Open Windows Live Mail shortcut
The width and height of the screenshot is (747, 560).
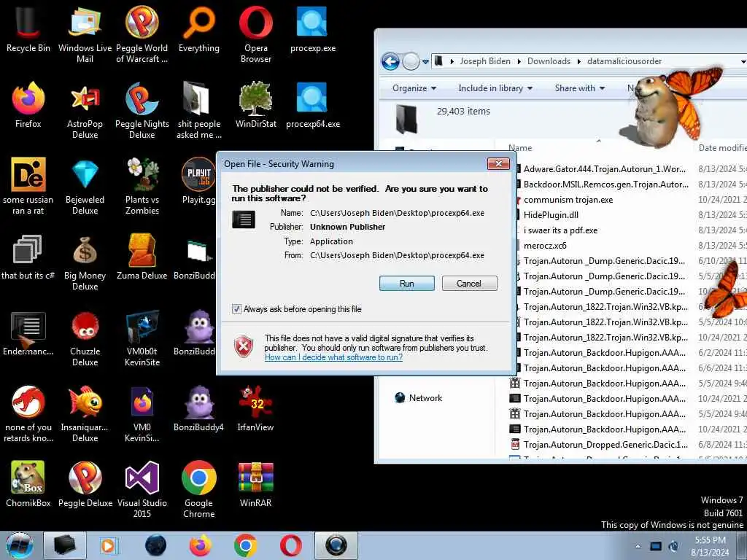[x=85, y=34]
